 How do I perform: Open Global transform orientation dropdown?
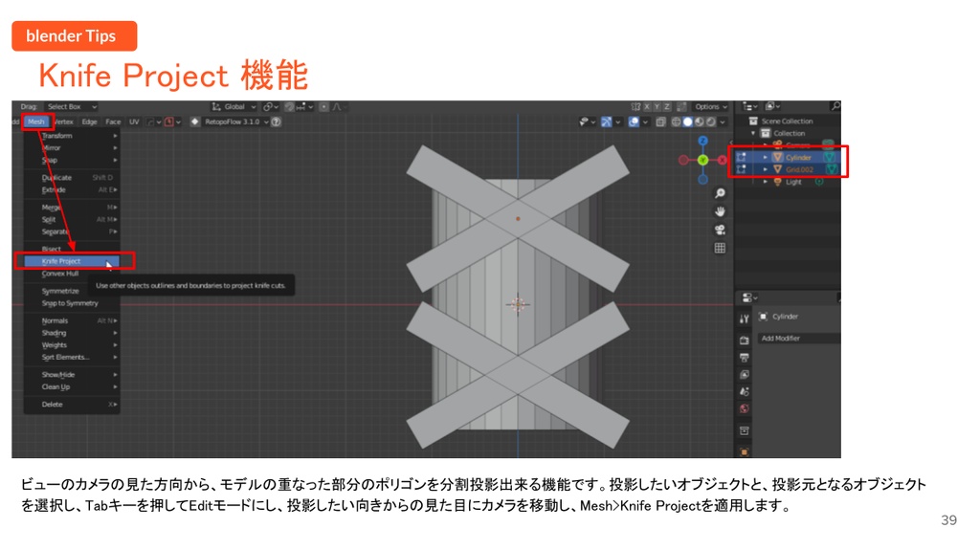click(x=234, y=107)
